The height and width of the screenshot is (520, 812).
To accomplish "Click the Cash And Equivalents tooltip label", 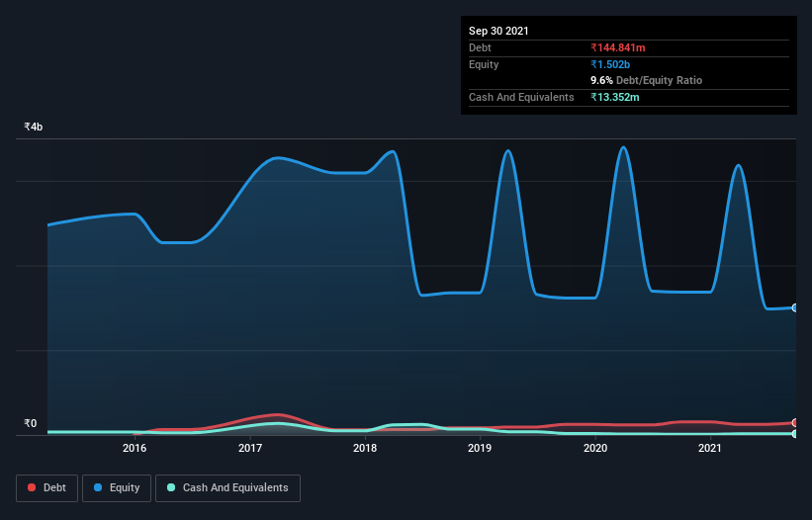I will 521,97.
